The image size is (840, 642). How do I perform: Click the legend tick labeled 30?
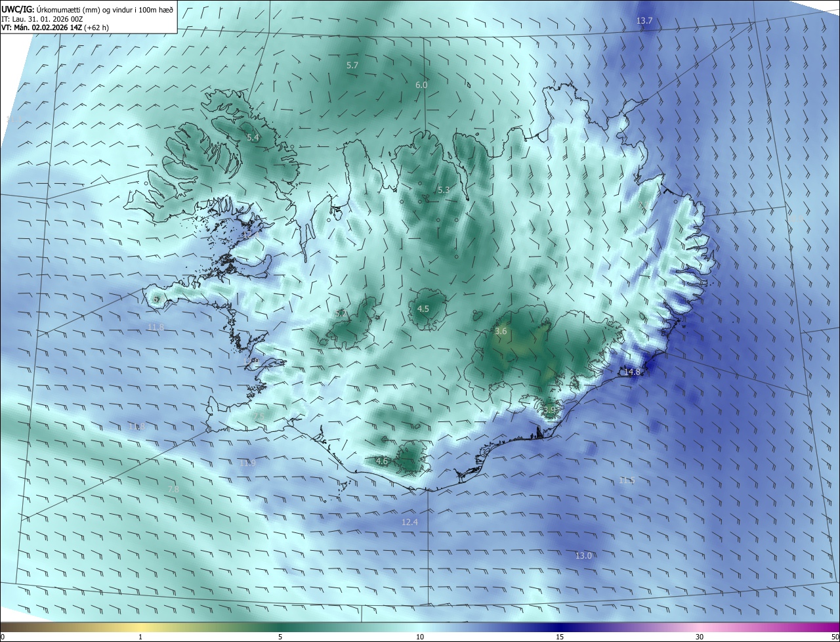(700, 637)
